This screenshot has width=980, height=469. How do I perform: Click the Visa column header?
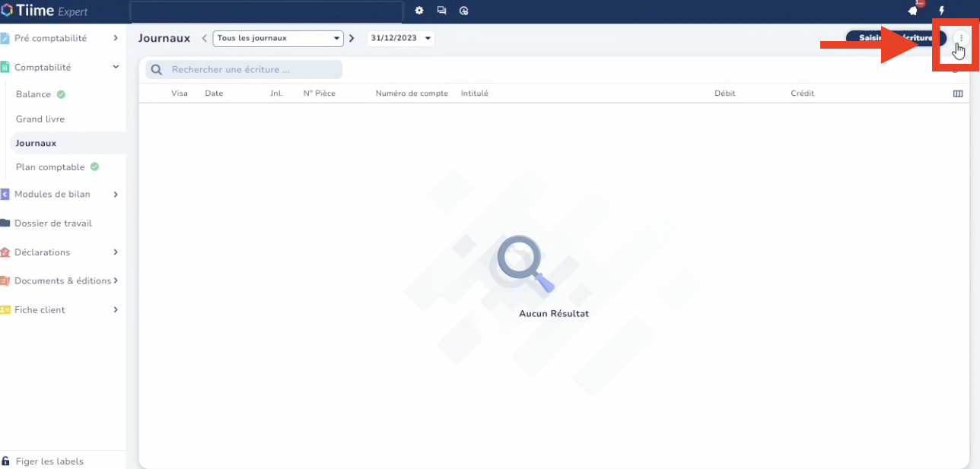[x=180, y=93]
